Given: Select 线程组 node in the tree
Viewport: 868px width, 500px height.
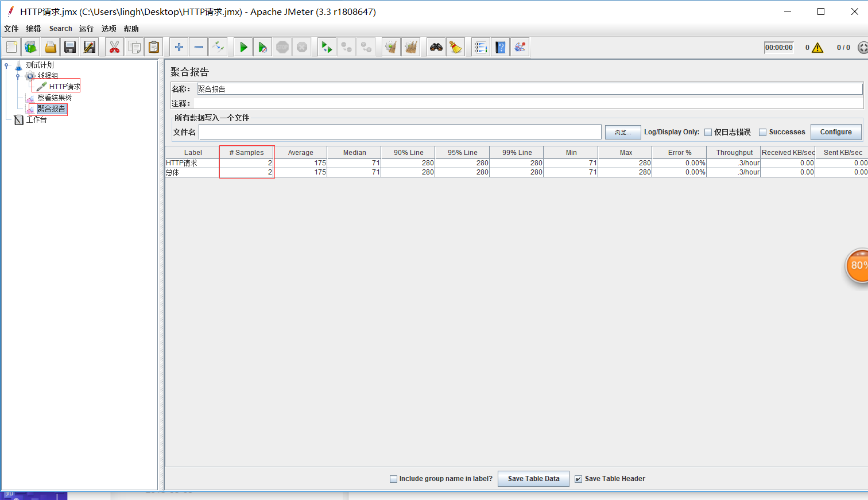Looking at the screenshot, I should pyautogui.click(x=48, y=76).
